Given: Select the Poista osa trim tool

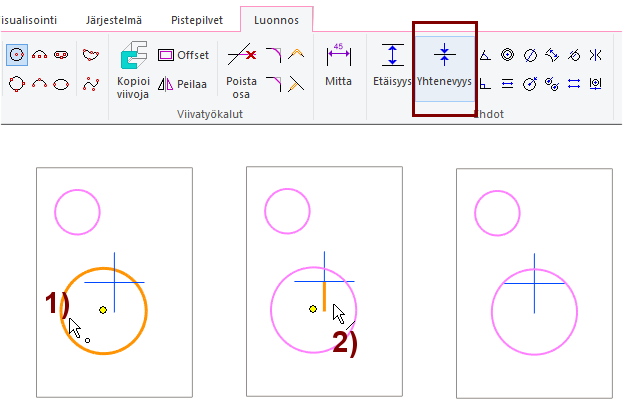Looking at the screenshot, I should tap(241, 71).
